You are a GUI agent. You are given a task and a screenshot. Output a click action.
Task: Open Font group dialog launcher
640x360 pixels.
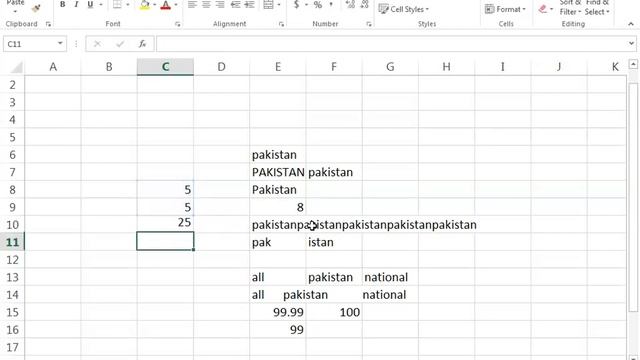[178, 24]
